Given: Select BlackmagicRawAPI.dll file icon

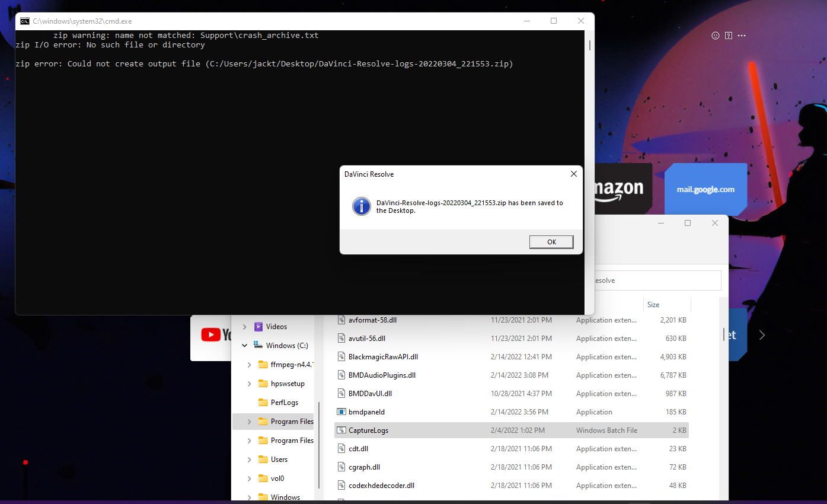Looking at the screenshot, I should 341,356.
